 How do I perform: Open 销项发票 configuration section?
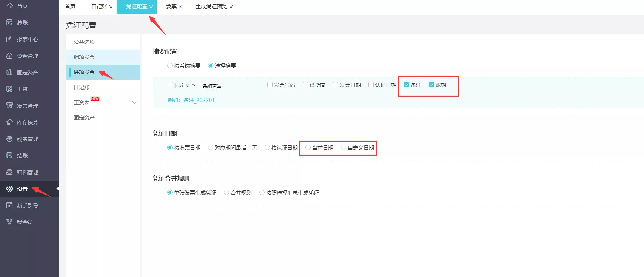pyautogui.click(x=103, y=57)
